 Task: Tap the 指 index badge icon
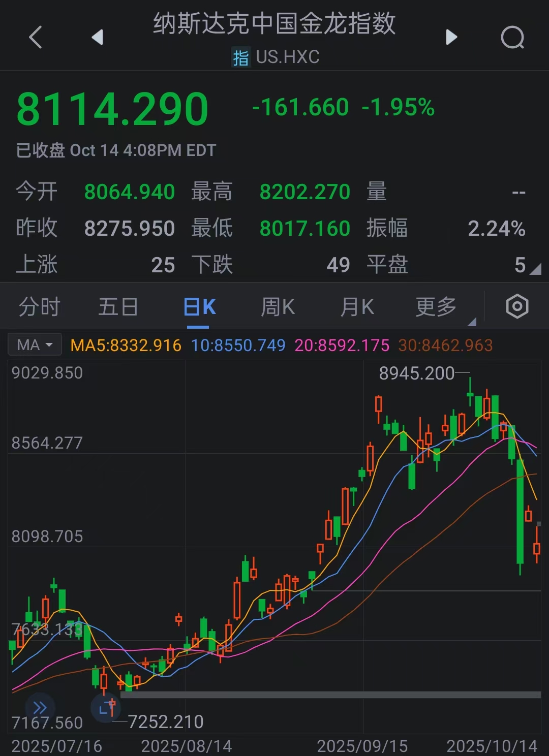point(241,57)
